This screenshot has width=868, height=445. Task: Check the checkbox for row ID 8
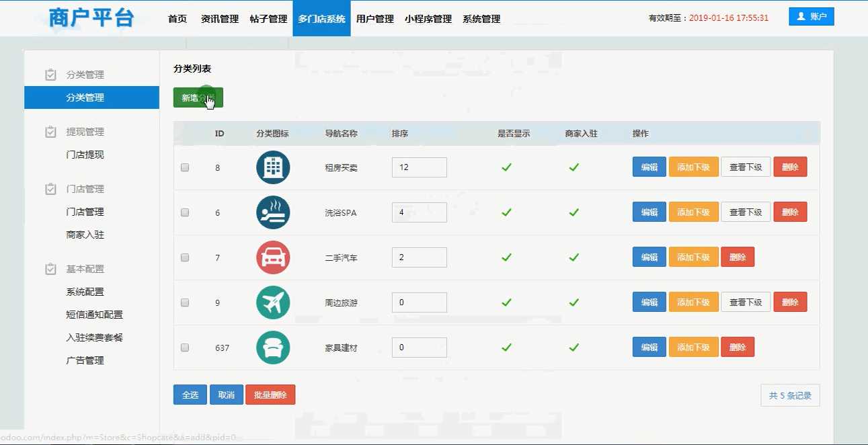coord(185,167)
